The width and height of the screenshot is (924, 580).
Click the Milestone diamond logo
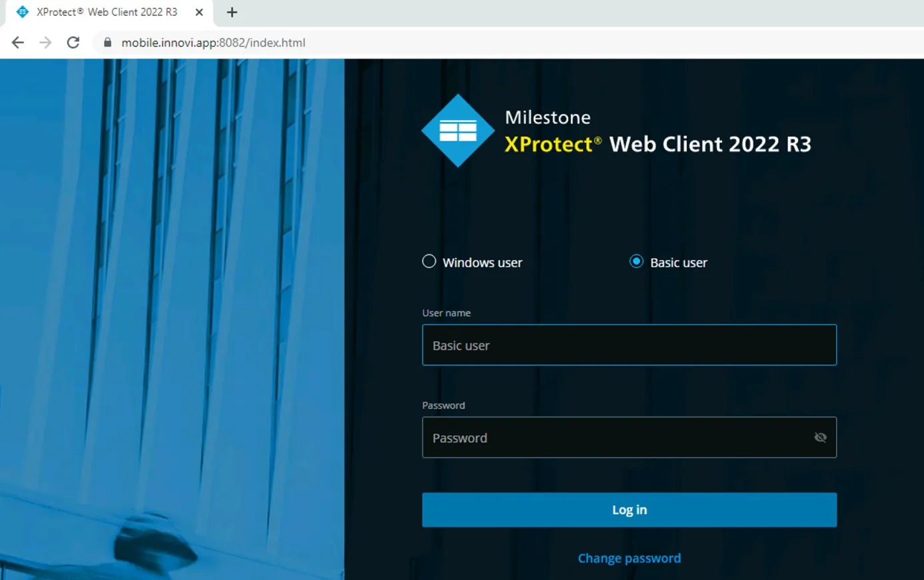[458, 131]
